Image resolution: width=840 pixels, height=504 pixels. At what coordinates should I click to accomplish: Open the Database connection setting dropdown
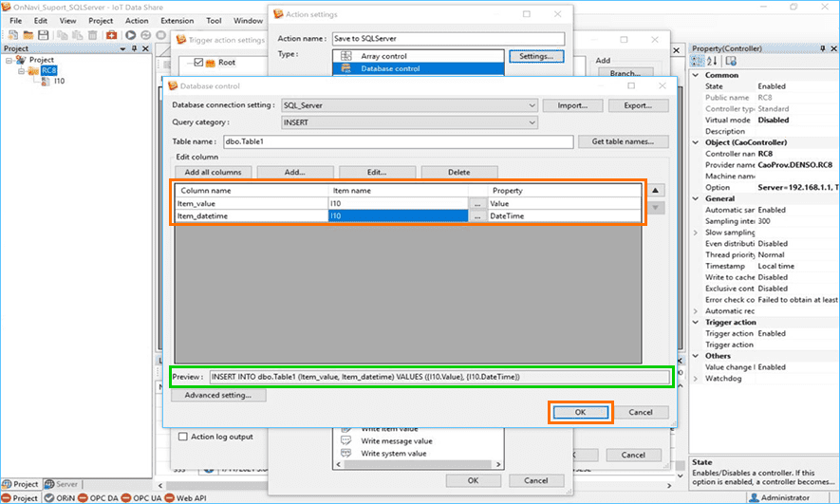[x=532, y=105]
